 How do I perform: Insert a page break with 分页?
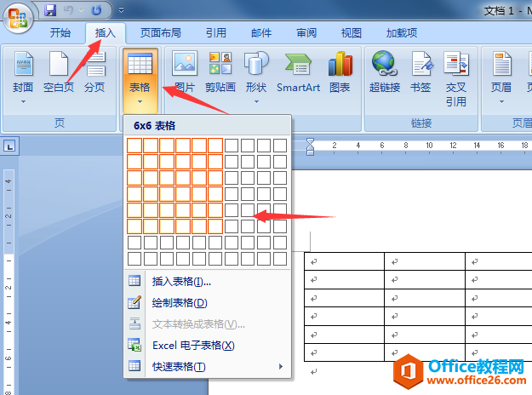(x=94, y=72)
